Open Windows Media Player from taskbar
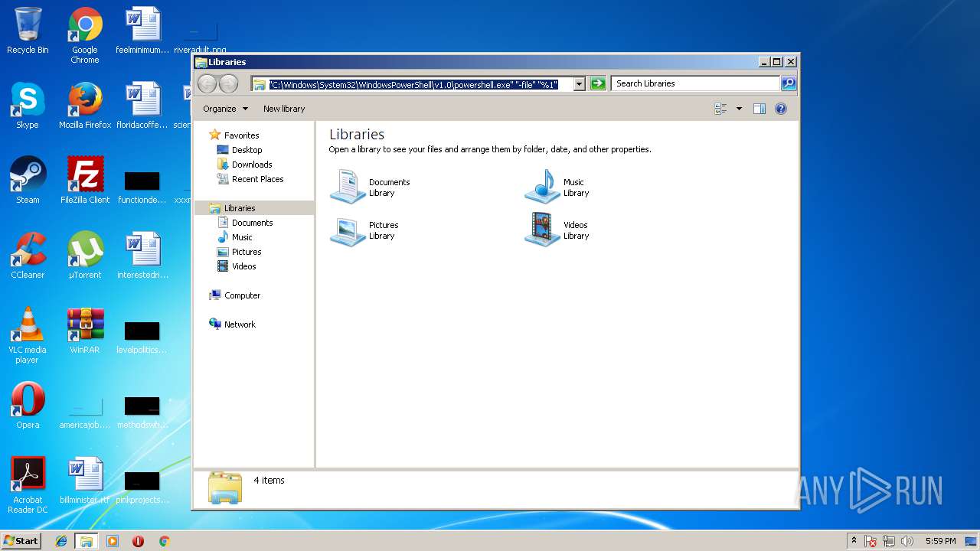 point(113,541)
